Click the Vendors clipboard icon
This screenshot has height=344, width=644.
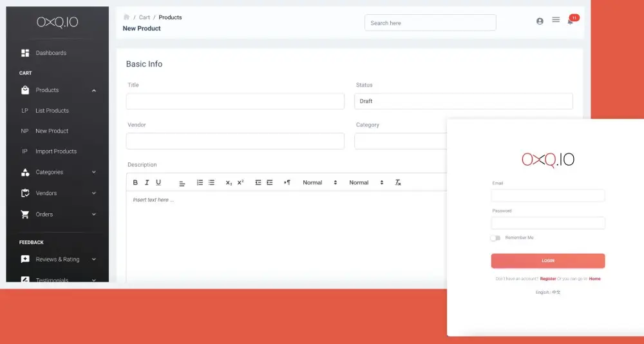[x=25, y=193]
